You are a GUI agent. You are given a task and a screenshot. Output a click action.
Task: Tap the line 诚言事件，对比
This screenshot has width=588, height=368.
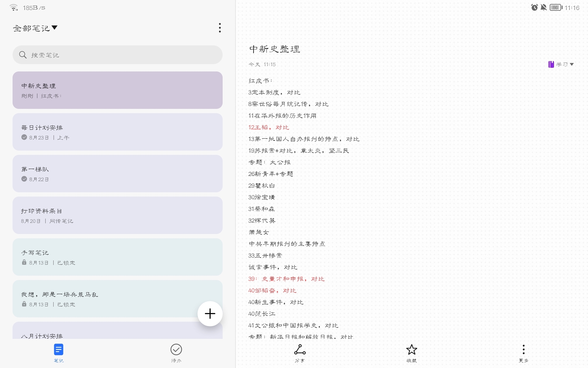pyautogui.click(x=273, y=267)
